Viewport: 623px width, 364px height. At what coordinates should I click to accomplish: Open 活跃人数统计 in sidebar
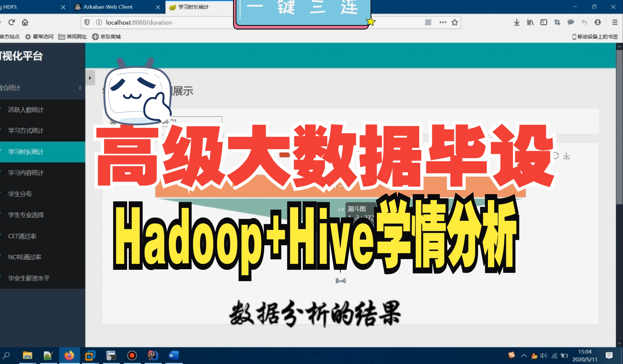coord(42,110)
